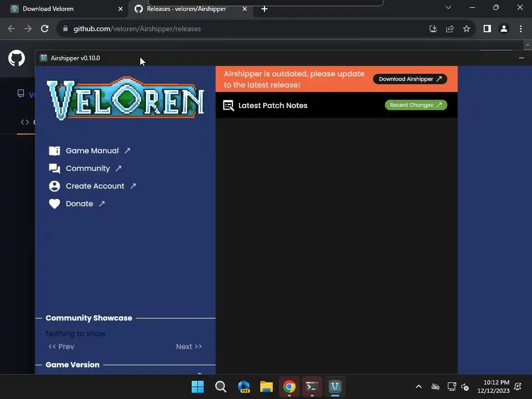Image resolution: width=532 pixels, height=399 pixels.
Task: Click the page scrollbar up arrow
Action: click(527, 45)
